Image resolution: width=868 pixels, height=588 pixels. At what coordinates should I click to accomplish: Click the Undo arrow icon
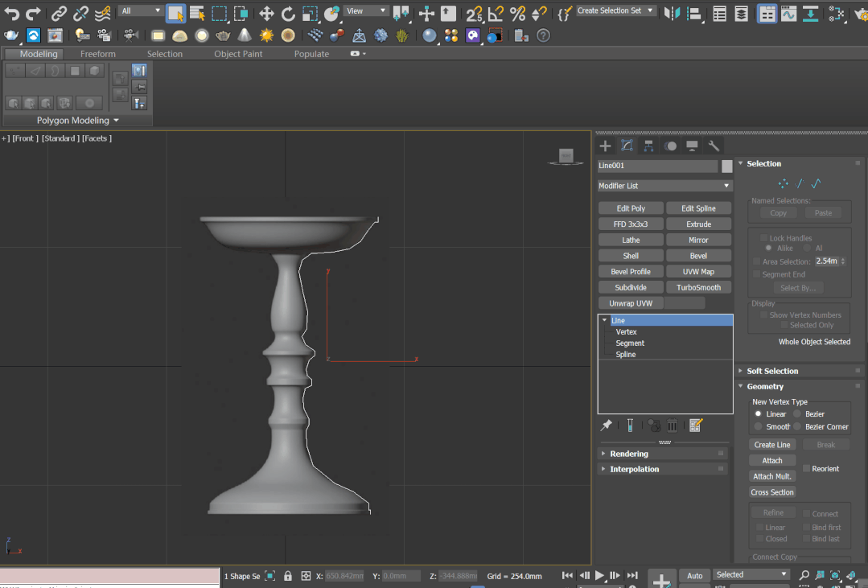coord(11,13)
